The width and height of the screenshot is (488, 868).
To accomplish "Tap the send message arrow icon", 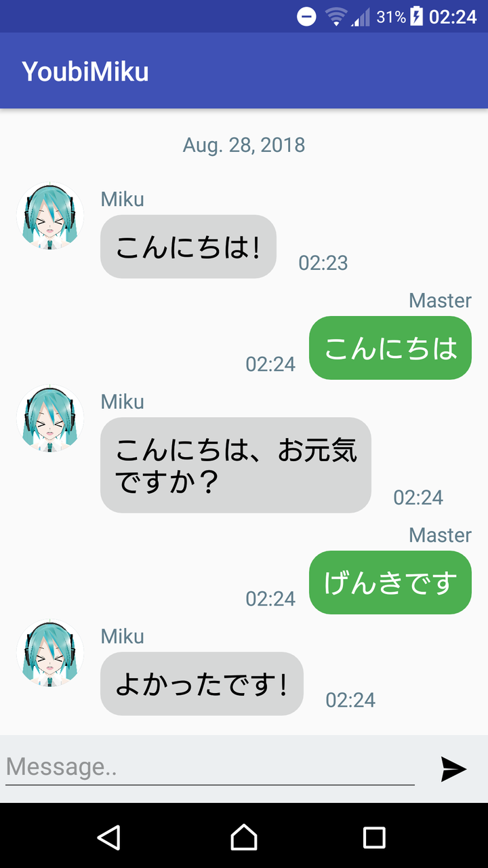I will [453, 769].
